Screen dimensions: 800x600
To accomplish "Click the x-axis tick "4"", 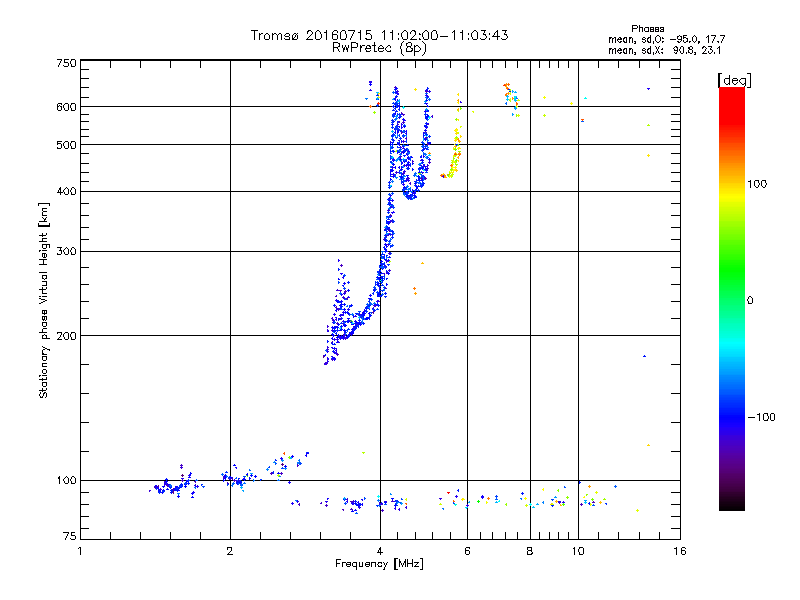I will point(380,551).
